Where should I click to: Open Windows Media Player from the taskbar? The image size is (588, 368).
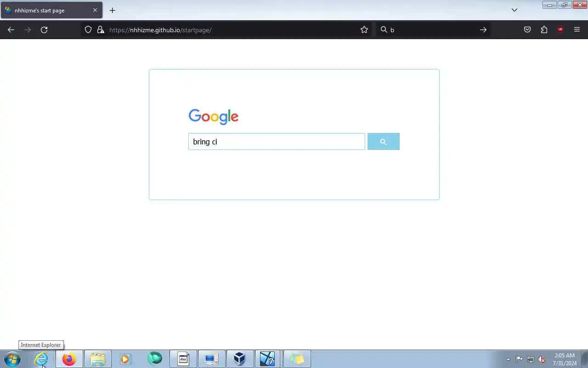click(x=126, y=359)
